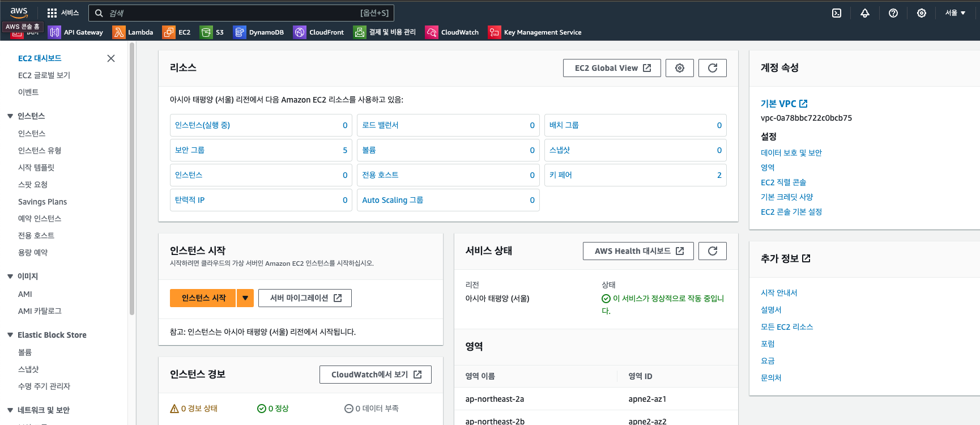
Task: Open 탄력적 IP resource link
Action: (190, 200)
